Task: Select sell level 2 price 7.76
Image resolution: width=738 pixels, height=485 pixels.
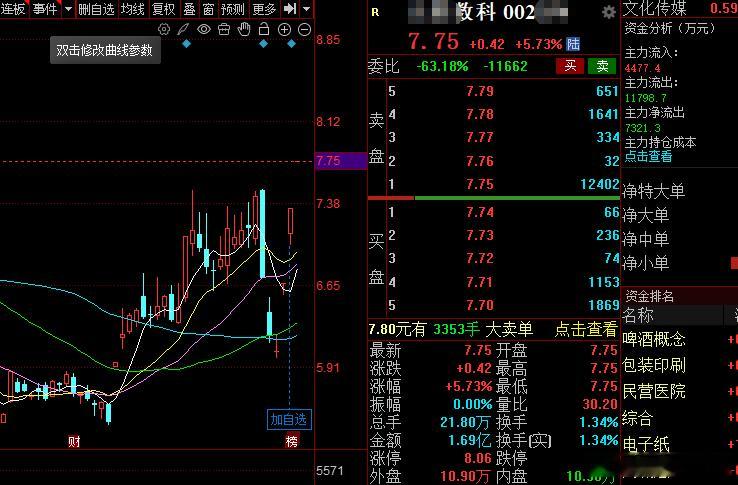Action: point(480,161)
